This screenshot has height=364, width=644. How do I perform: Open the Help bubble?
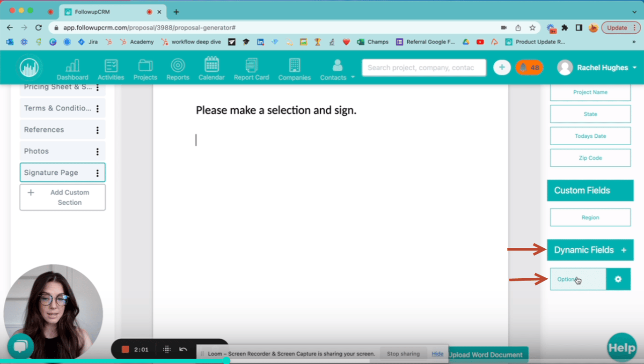pos(622,348)
